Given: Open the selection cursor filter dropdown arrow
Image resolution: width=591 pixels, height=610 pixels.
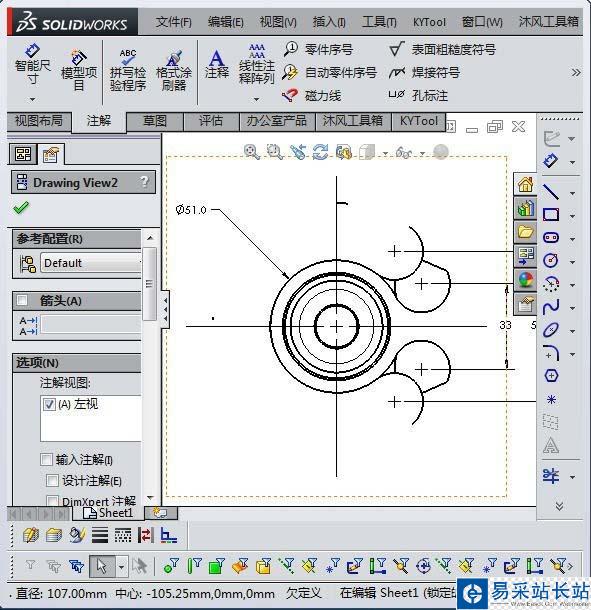Looking at the screenshot, I should pos(121,567).
